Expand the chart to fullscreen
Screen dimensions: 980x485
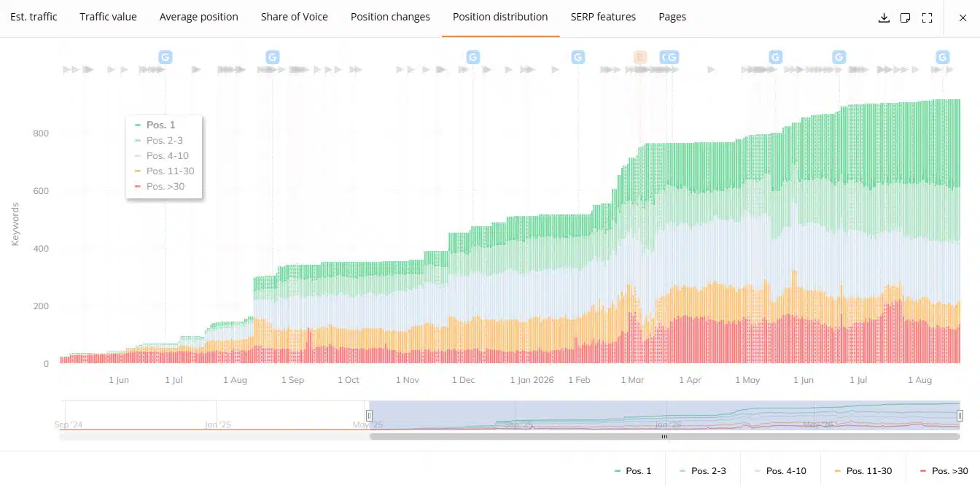click(927, 18)
